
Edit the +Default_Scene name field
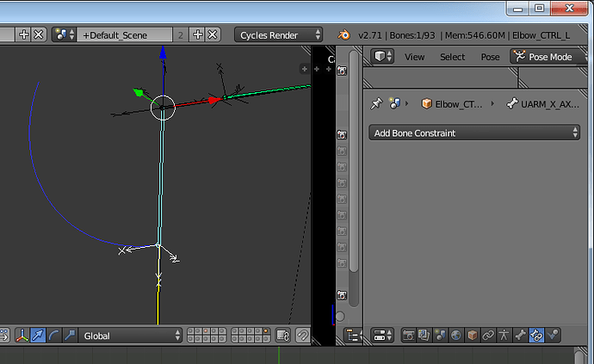click(x=124, y=34)
